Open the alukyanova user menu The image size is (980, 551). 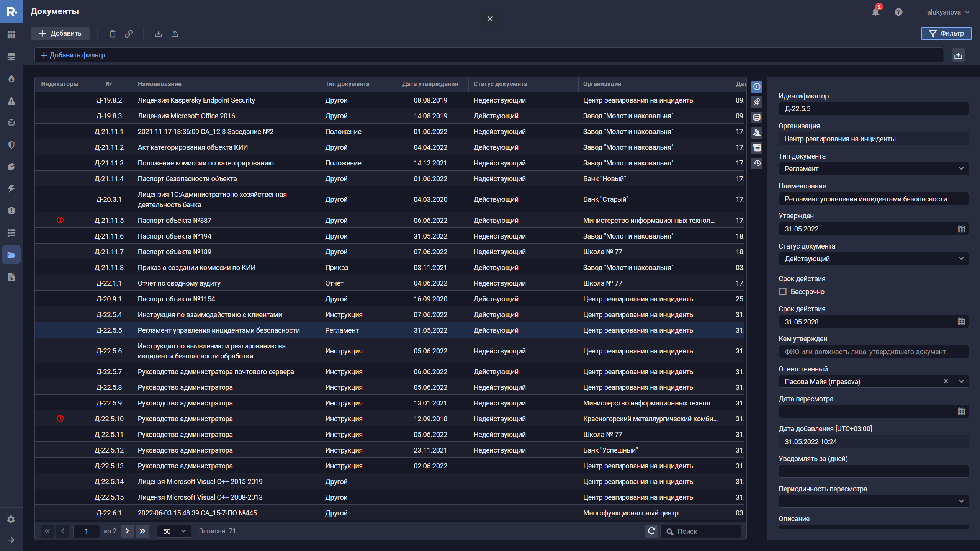pos(948,12)
